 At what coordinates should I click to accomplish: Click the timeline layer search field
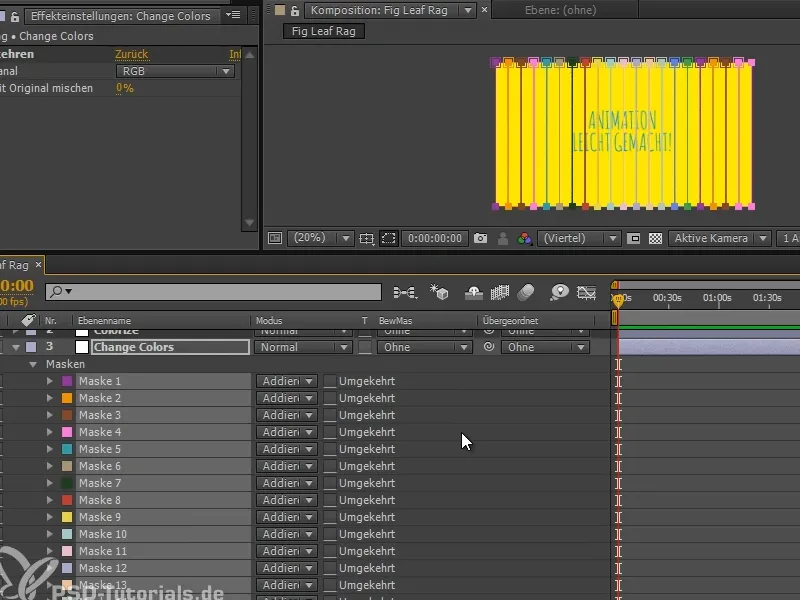pyautogui.click(x=213, y=291)
